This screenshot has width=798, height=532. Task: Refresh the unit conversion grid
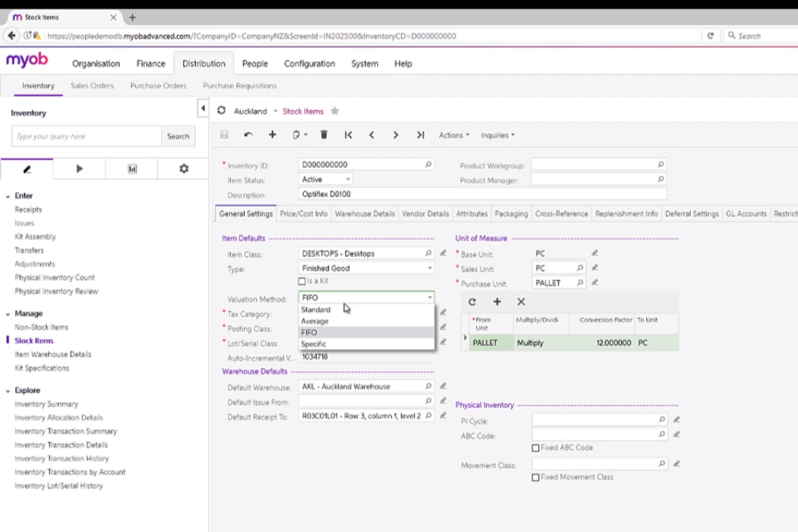pyautogui.click(x=472, y=302)
